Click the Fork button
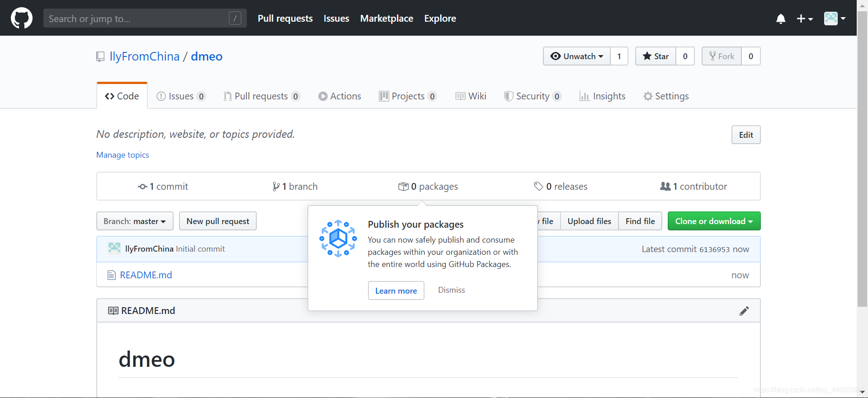 722,56
